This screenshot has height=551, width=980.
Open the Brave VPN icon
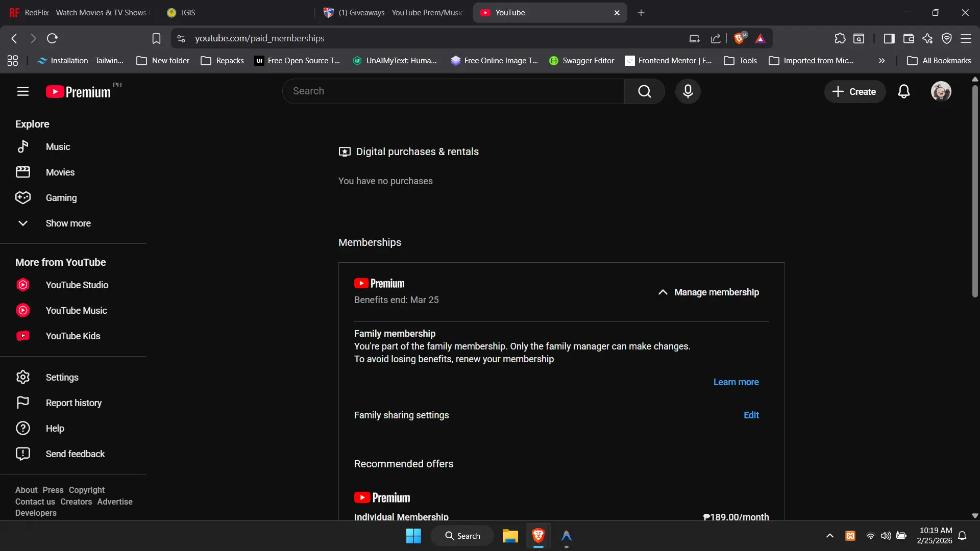[x=947, y=38]
